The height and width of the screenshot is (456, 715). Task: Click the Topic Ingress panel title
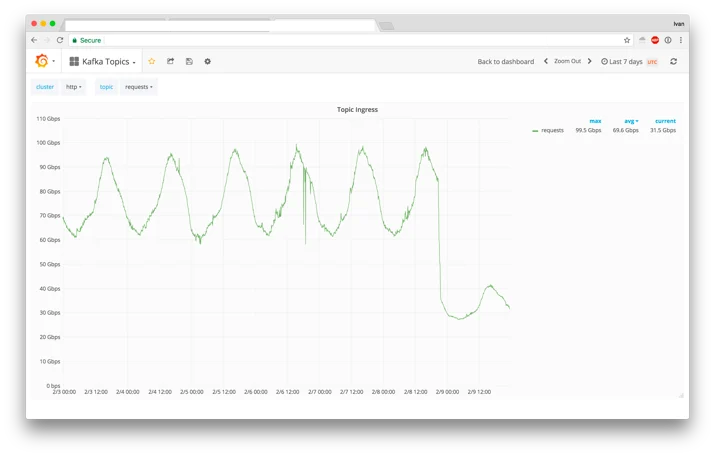click(x=357, y=109)
